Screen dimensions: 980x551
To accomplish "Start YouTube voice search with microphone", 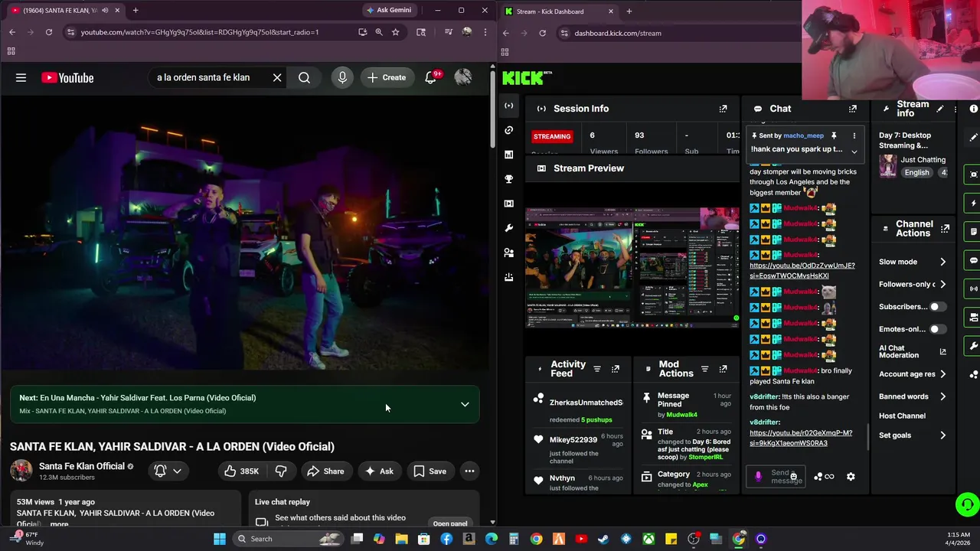I will click(x=342, y=77).
